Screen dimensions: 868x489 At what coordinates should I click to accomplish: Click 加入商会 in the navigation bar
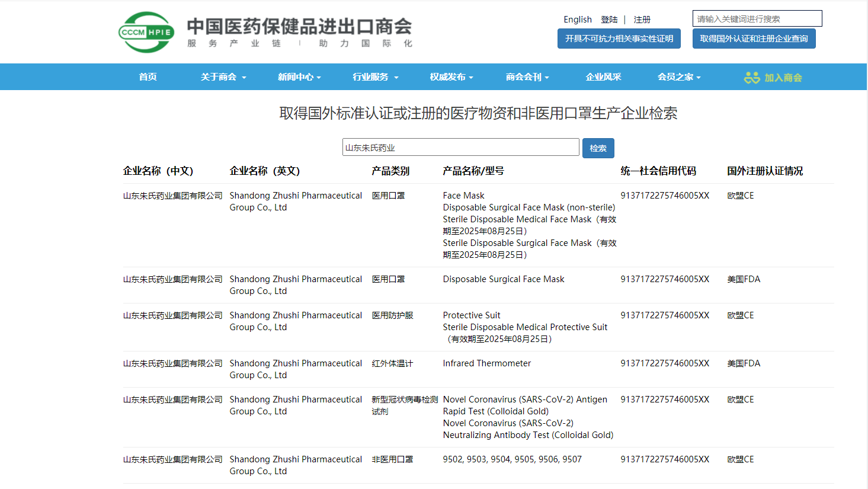(773, 78)
